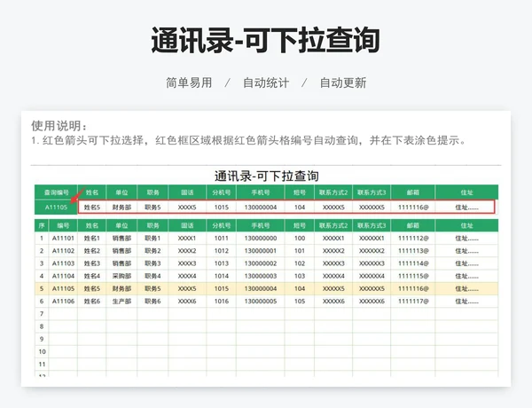Click the 查询编号 header cell
The width and height of the screenshot is (532, 408).
pos(57,192)
